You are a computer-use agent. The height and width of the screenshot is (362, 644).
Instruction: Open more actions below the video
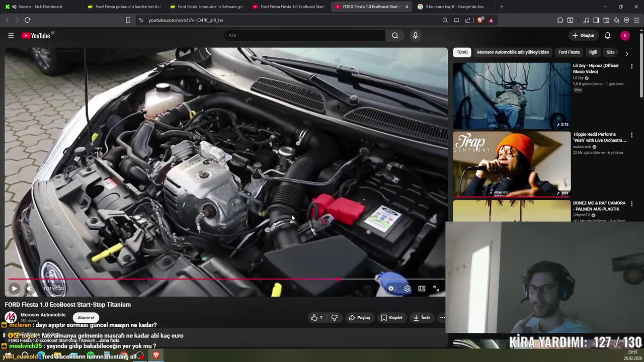point(442,318)
